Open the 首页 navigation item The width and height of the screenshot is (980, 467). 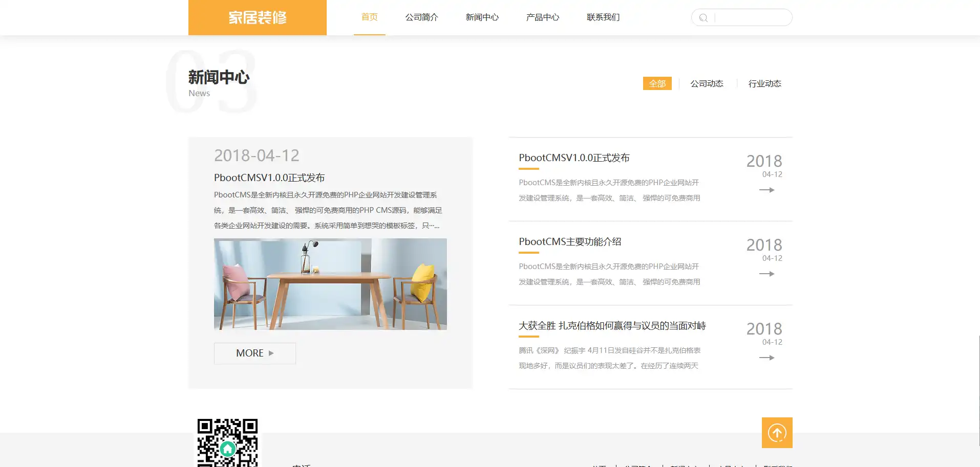coord(369,17)
